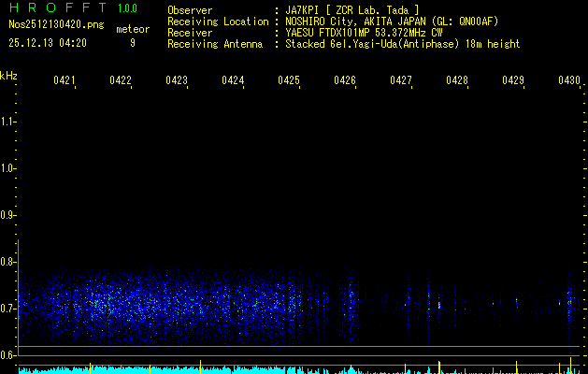
Task: Click the meteor count value 9
Action: coord(132,43)
